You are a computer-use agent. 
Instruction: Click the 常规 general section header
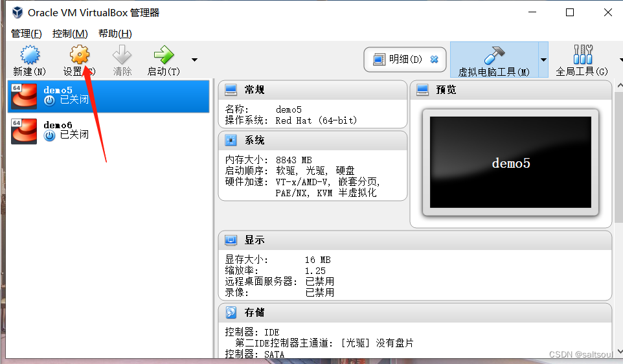313,90
